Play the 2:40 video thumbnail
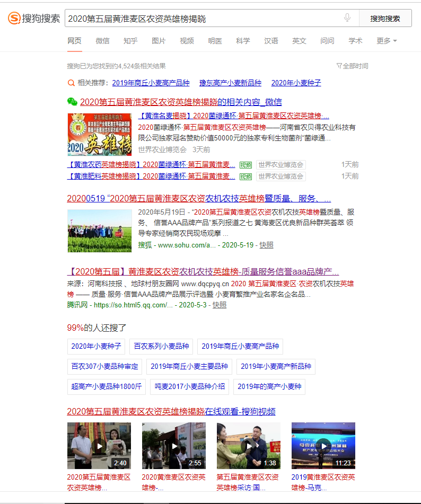Screen dimensions: 421x504 click(x=99, y=446)
